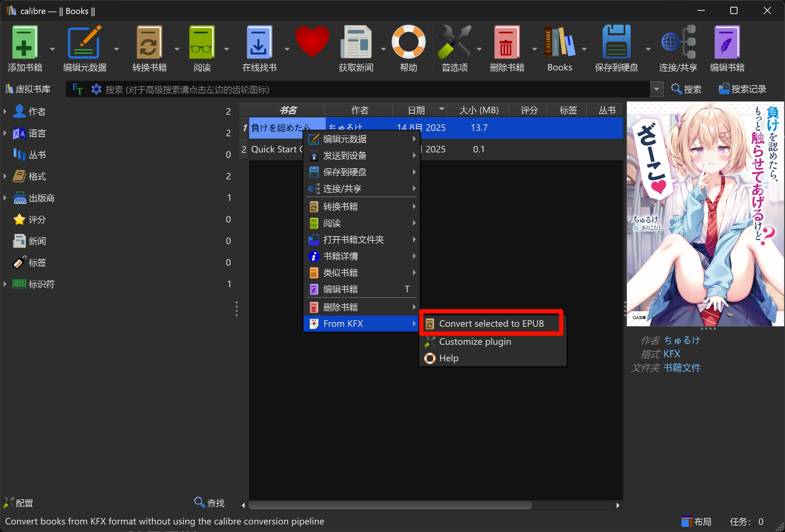This screenshot has width=785, height=532.
Task: Open dropdown arrow next to 保存到硬盘
Action: (x=648, y=49)
